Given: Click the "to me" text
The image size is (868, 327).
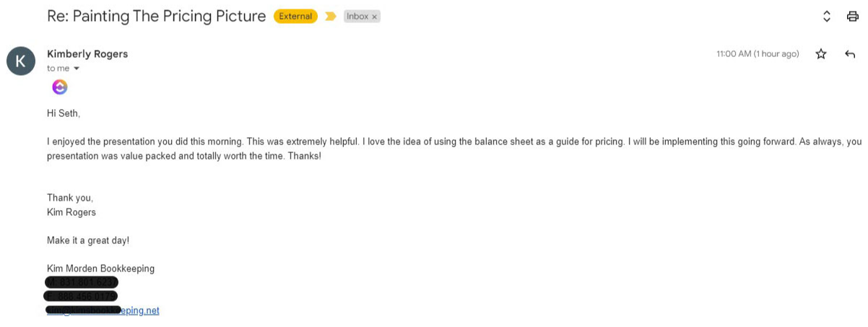Looking at the screenshot, I should pos(58,69).
